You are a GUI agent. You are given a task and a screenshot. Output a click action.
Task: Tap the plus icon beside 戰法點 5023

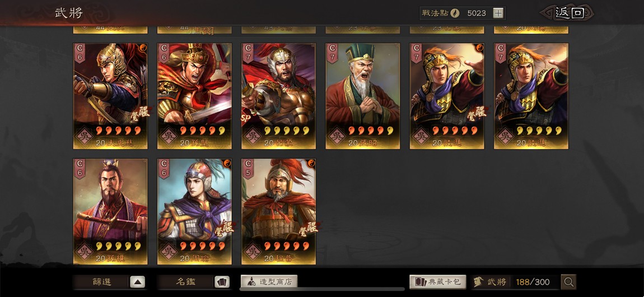pyautogui.click(x=498, y=13)
